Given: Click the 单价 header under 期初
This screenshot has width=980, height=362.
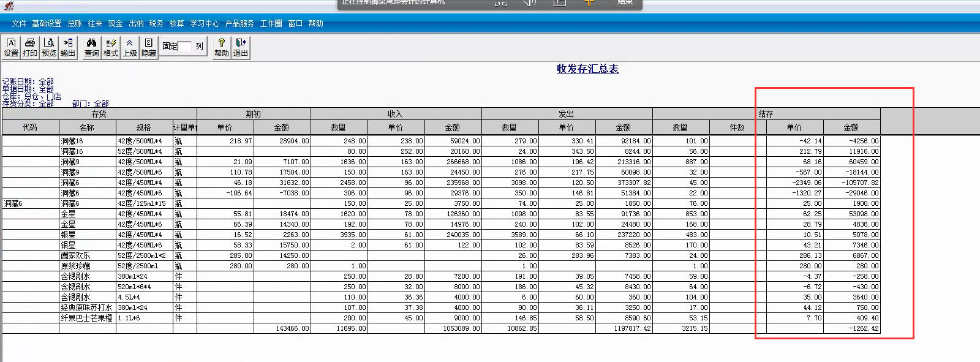Looking at the screenshot, I should (225, 127).
